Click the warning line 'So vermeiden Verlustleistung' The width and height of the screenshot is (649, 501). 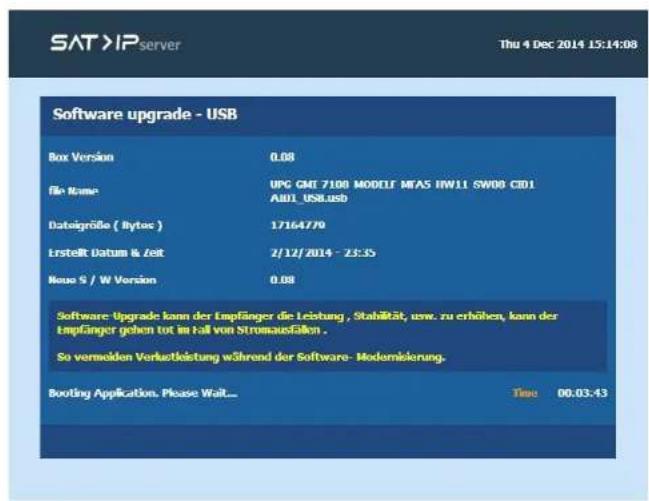(x=251, y=357)
